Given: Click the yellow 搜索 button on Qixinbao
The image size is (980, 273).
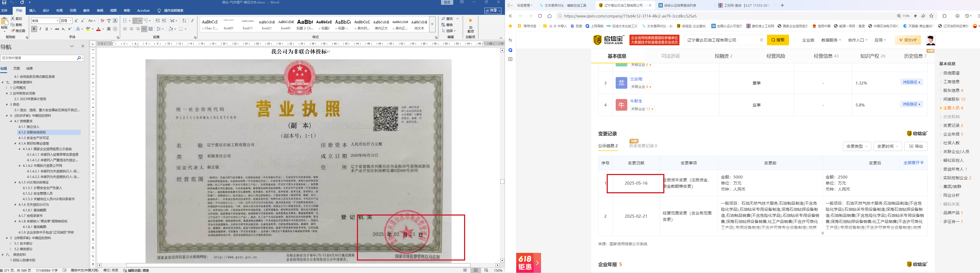Looking at the screenshot, I should pyautogui.click(x=778, y=40).
